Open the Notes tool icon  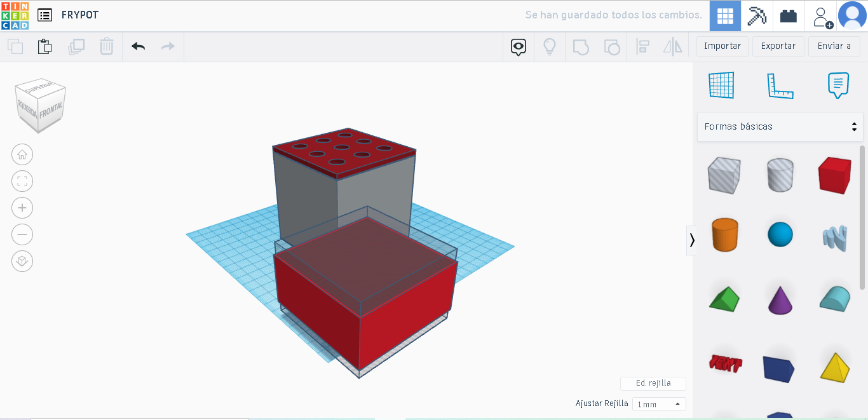point(838,85)
